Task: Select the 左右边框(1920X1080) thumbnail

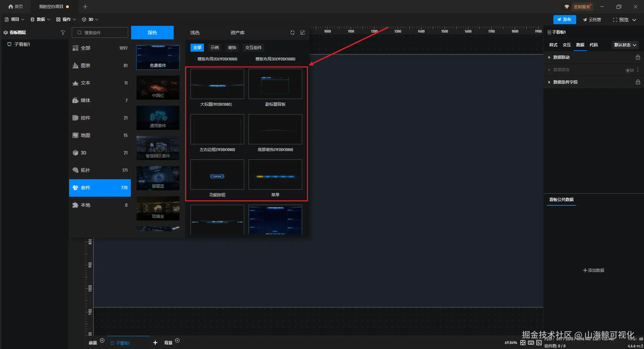Action: point(217,129)
